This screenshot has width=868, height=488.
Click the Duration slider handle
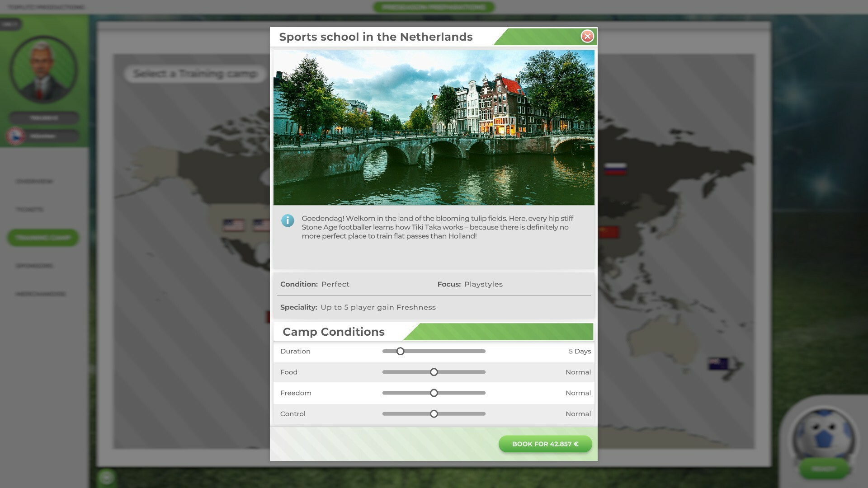400,351
